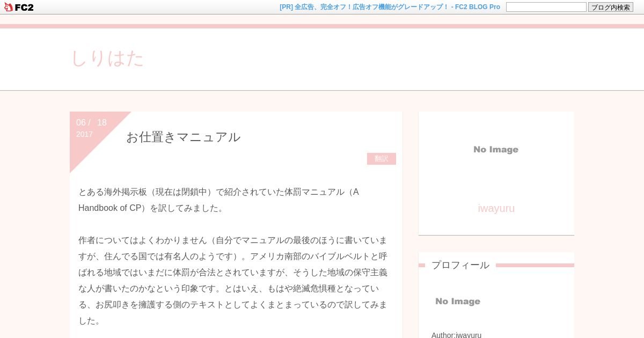Open the FC2 BLOG Pro ad link
644x338 pixels.
pyautogui.click(x=390, y=7)
